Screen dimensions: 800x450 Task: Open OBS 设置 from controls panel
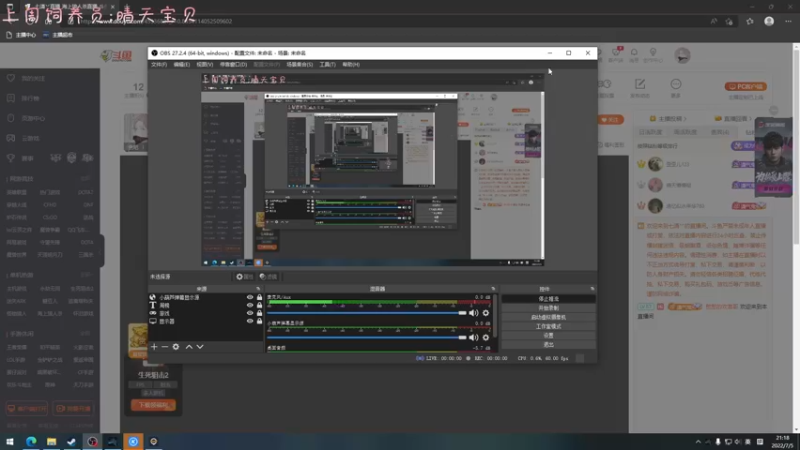548,336
